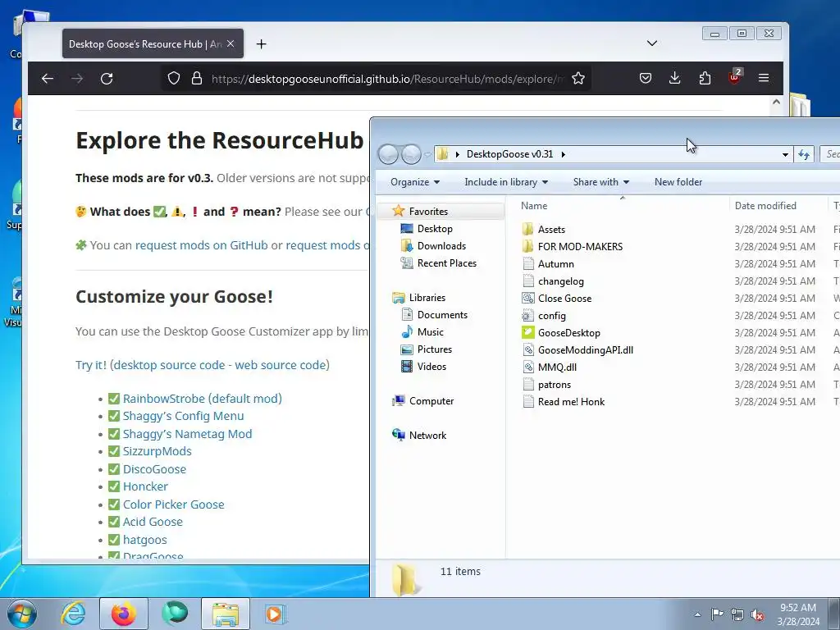Open a new Firefox tab with plus
840x630 pixels.
point(261,44)
